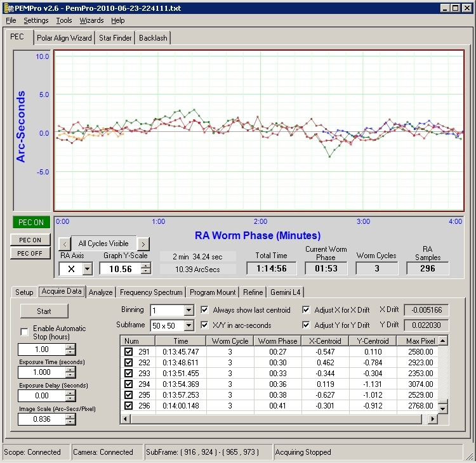Screen dimensions: 476x463
Task: Toggle Adjust Y for Y Drift
Action: click(306, 325)
